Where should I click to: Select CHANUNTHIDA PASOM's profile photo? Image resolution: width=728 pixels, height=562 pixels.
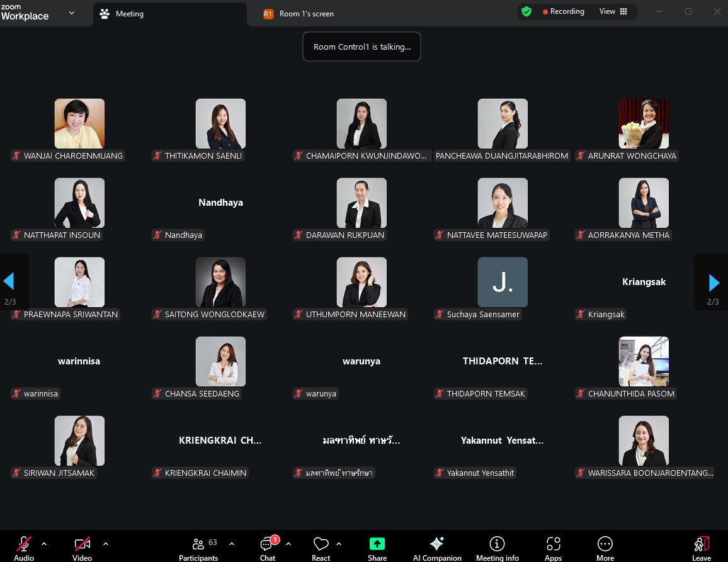click(644, 361)
